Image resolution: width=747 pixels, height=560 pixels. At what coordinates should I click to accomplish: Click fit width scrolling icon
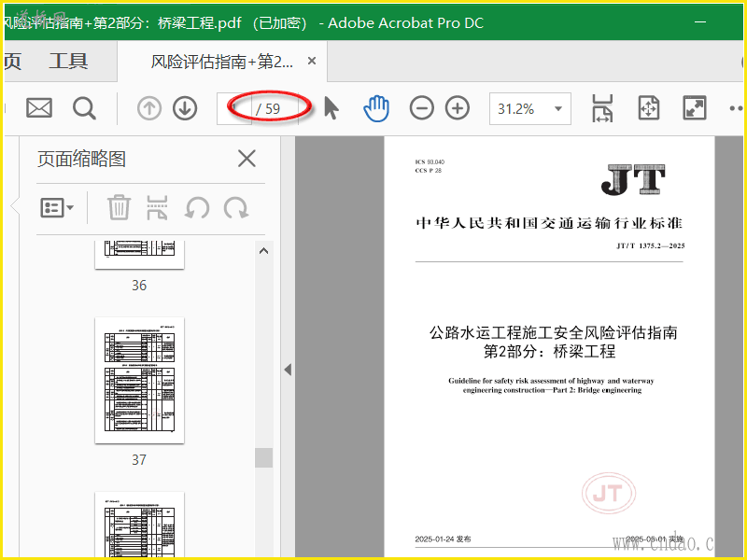[x=602, y=108]
